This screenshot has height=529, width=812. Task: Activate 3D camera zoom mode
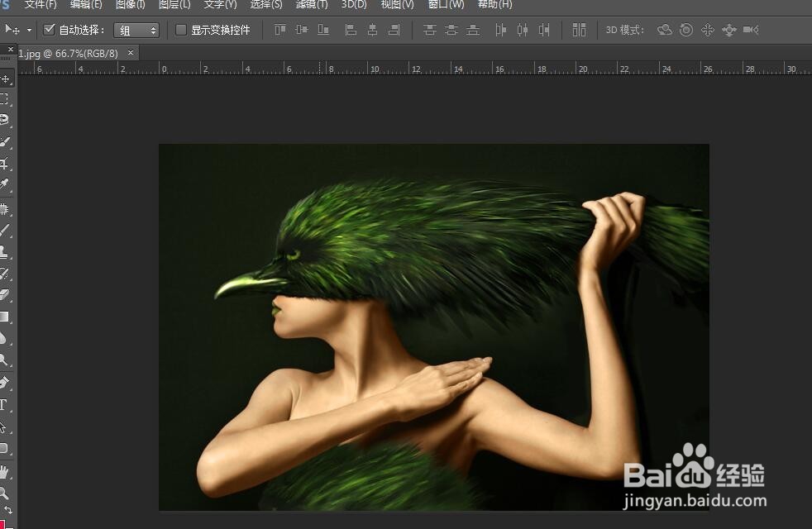(750, 30)
